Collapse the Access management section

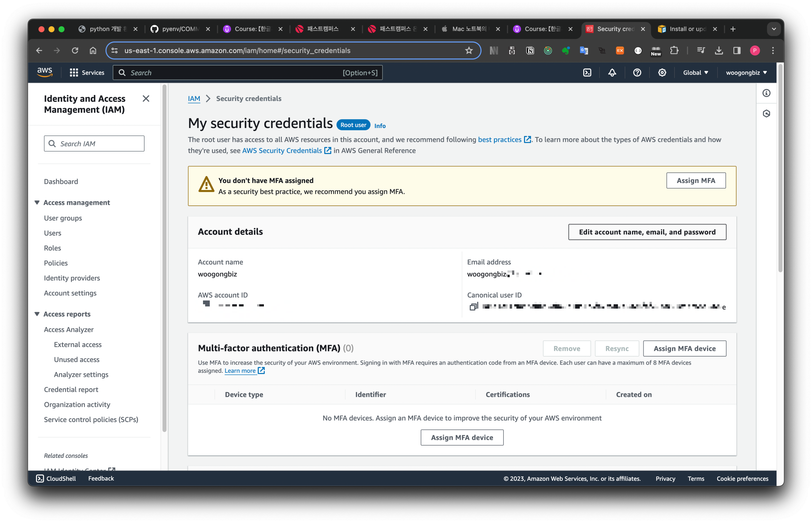[x=37, y=202]
